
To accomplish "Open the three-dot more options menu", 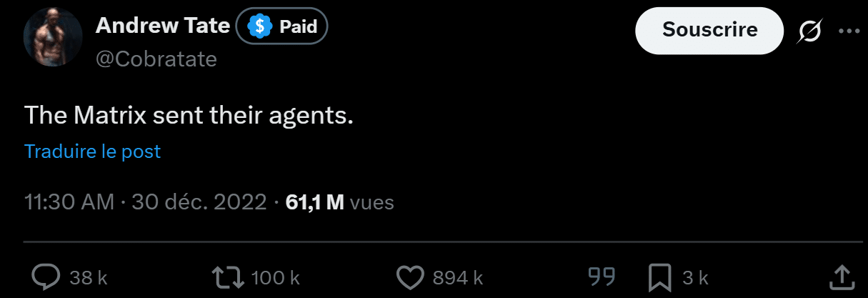I will pos(849,31).
